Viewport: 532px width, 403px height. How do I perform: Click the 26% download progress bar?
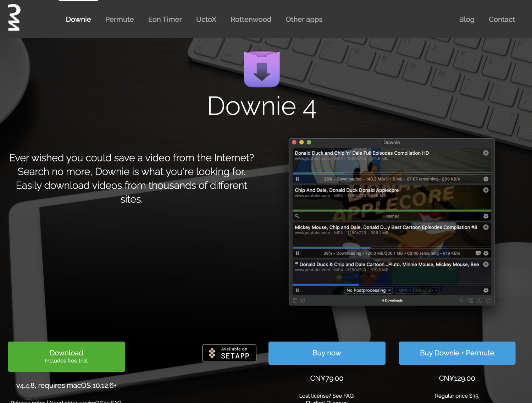[x=392, y=173]
